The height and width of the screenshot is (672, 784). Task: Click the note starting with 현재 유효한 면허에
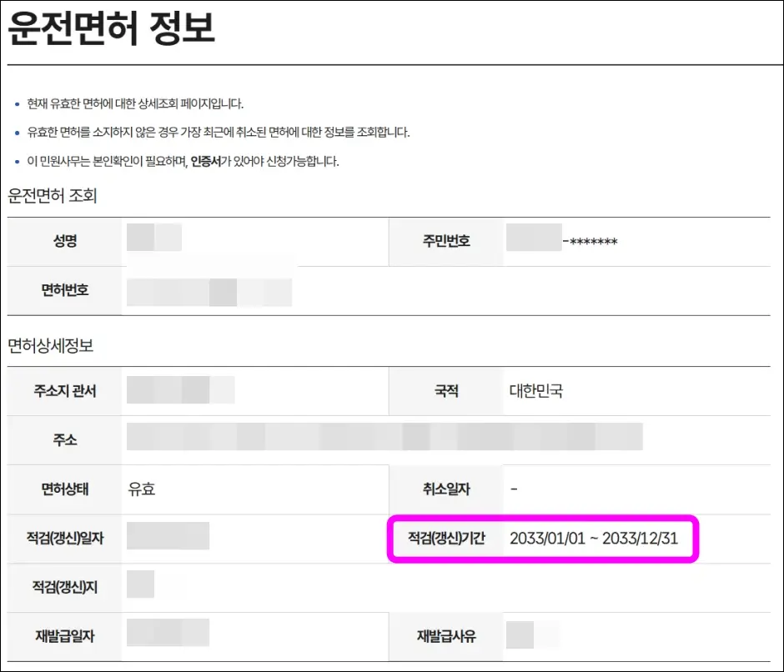135,103
